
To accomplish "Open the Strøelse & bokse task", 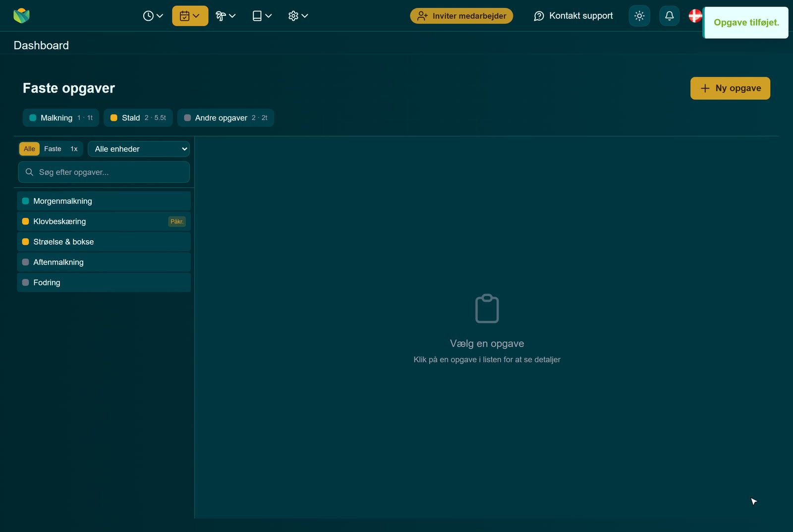I will (x=104, y=242).
